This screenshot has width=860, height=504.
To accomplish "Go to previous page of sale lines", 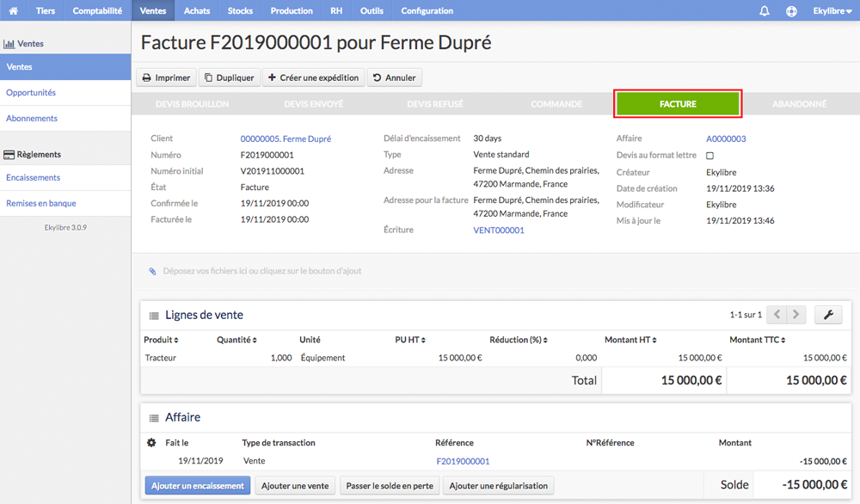I will point(777,314).
